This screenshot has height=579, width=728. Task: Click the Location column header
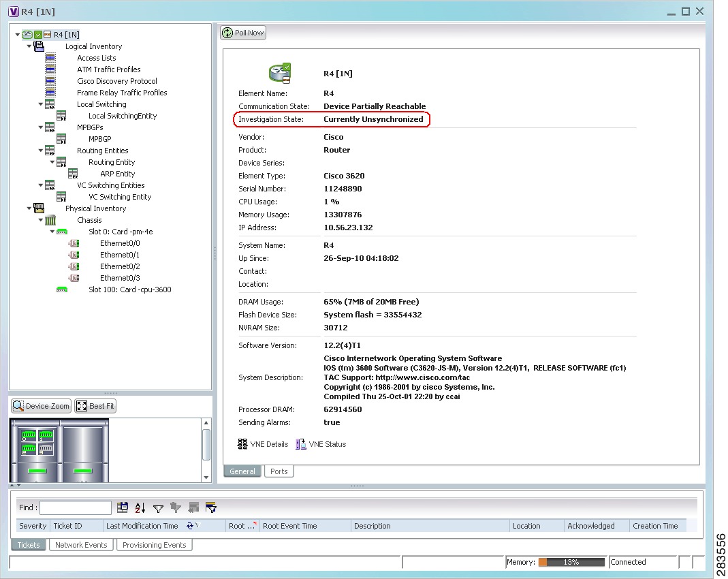[x=537, y=526]
